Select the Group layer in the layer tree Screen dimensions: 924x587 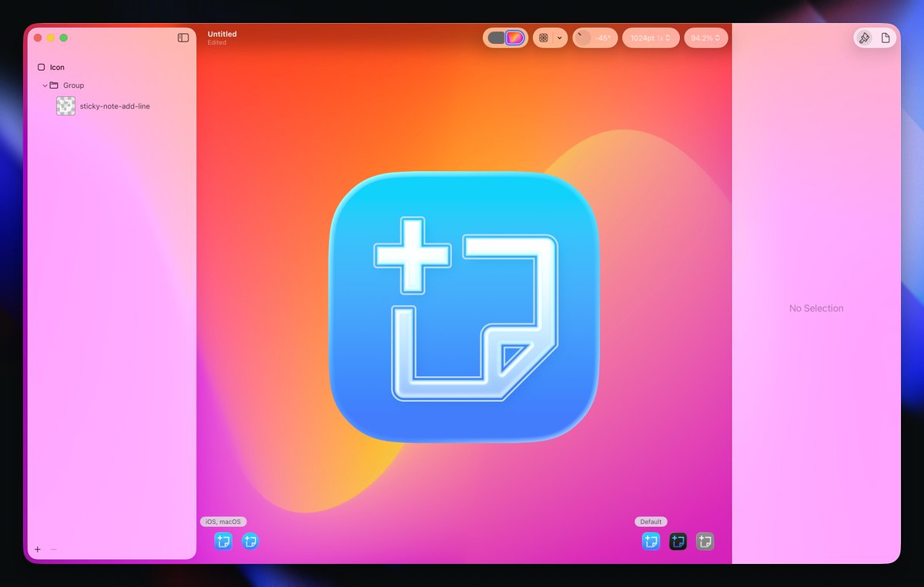(x=73, y=85)
